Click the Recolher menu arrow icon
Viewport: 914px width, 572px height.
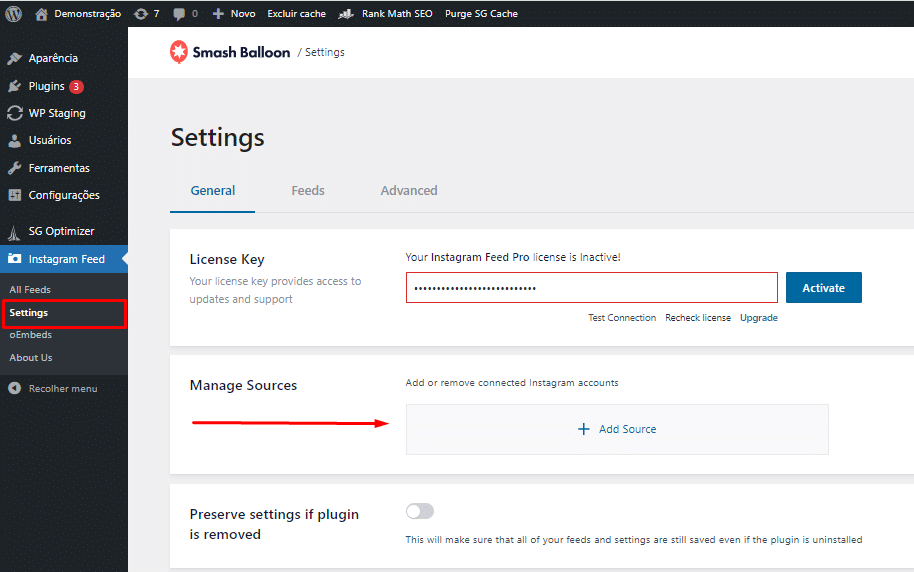click(x=15, y=388)
